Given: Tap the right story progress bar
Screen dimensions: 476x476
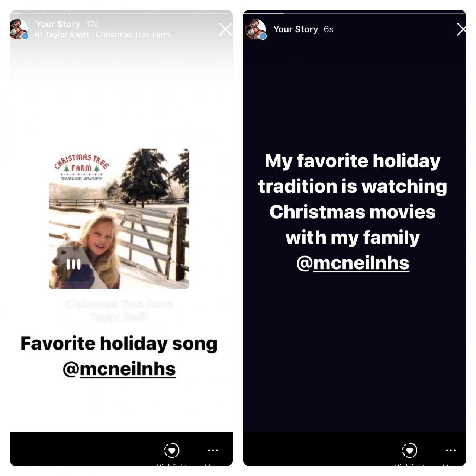Looking at the screenshot, I should (354, 13).
